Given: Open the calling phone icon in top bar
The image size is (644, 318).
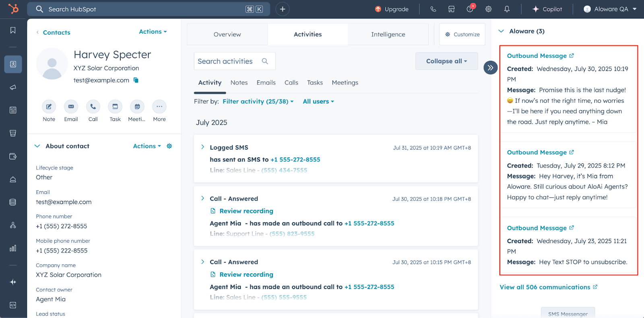Looking at the screenshot, I should [x=433, y=9].
